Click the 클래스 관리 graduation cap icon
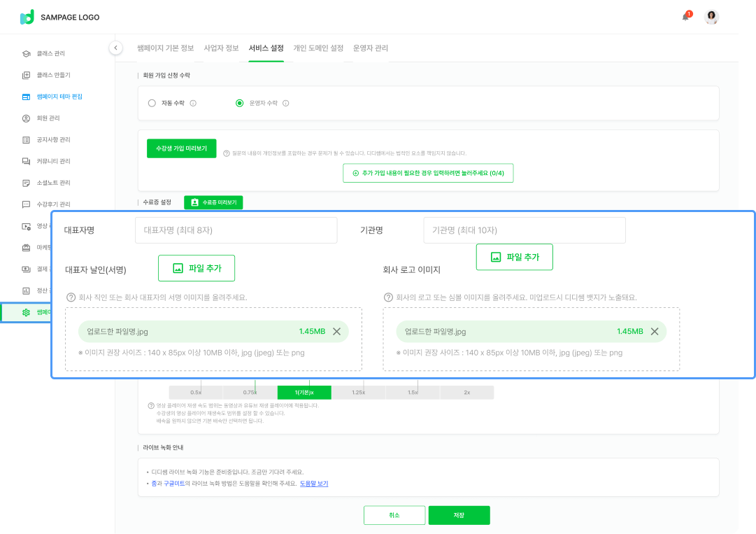The image size is (756, 534). [26, 53]
